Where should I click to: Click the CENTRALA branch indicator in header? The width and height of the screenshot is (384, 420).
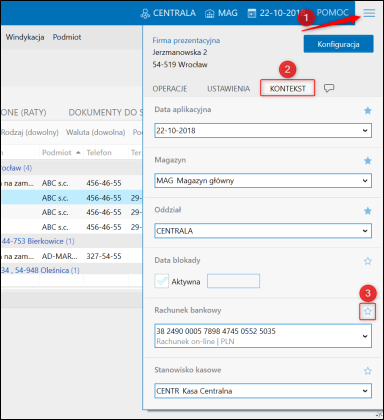pos(168,13)
